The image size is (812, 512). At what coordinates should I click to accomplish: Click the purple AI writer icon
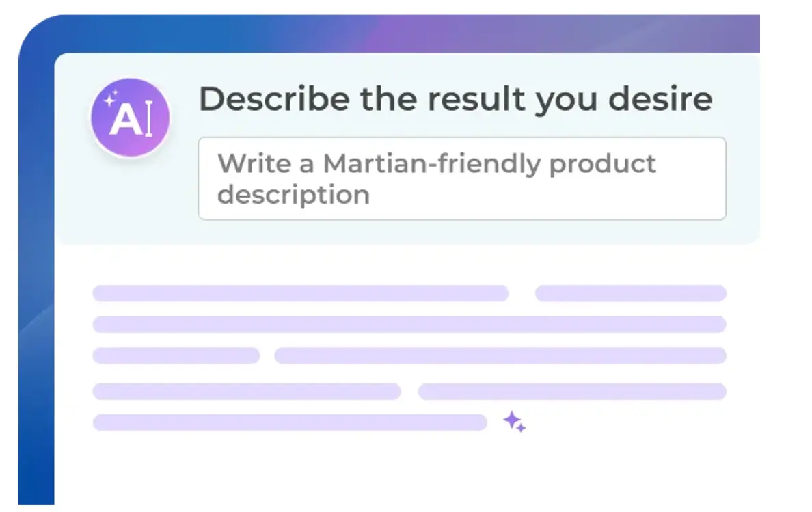130,118
